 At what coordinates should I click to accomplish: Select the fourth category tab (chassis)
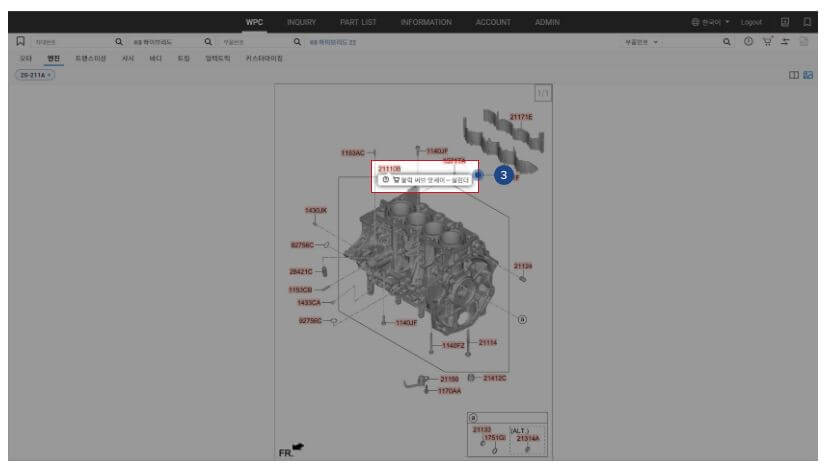click(128, 59)
